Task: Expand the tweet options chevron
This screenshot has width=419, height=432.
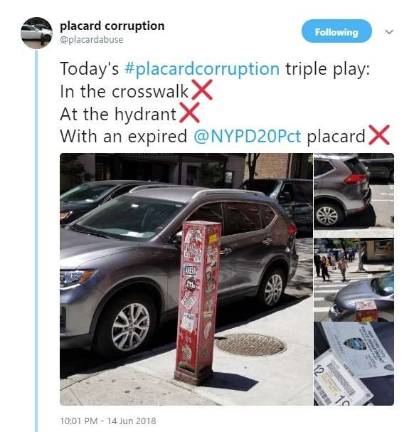Action: coord(389,32)
